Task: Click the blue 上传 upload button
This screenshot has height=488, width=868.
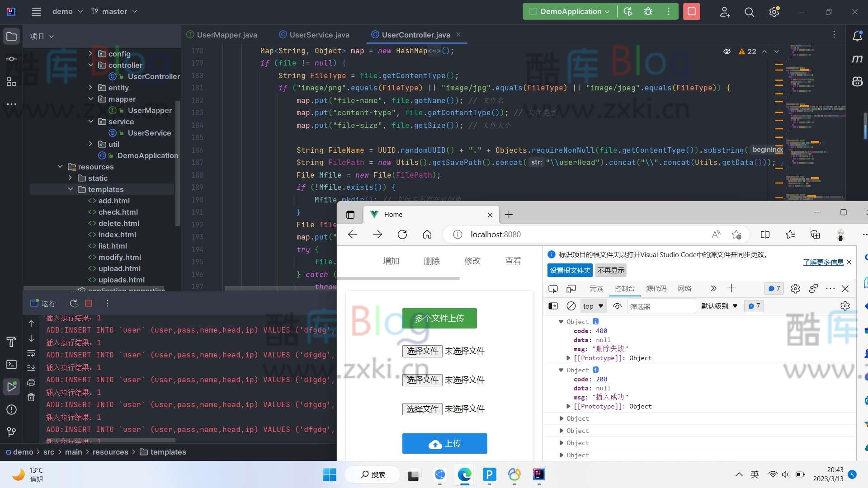Action: coord(444,443)
